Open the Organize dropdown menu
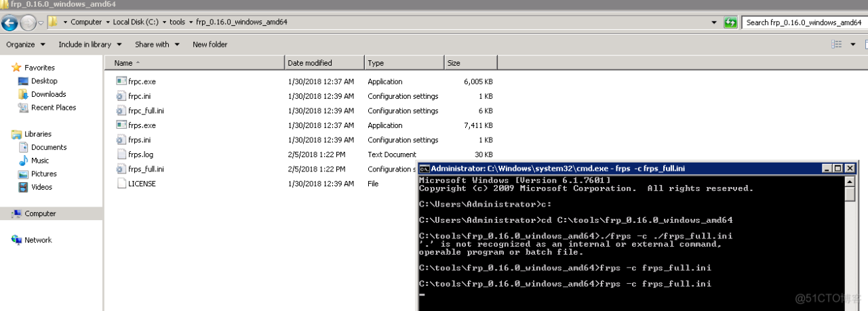Screen dimensions: 868x311 click(x=25, y=45)
